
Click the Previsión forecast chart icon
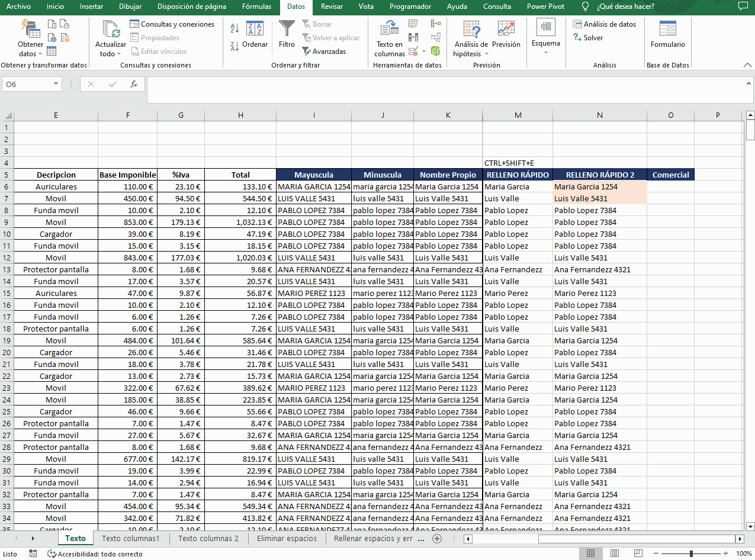(x=506, y=30)
